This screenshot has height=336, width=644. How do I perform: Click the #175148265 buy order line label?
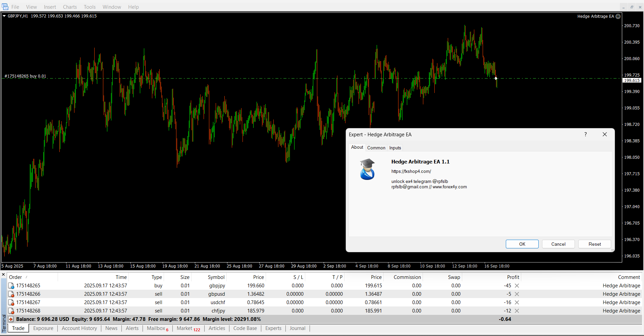tap(25, 76)
